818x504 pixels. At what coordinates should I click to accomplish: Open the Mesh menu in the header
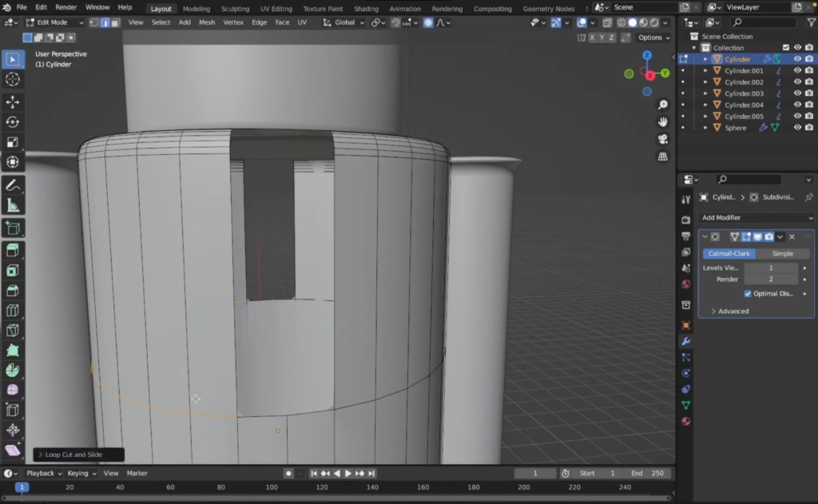coord(207,22)
